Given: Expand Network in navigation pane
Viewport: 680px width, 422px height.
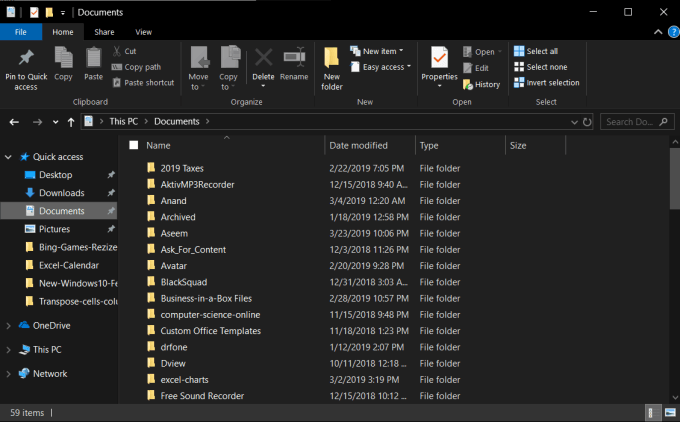Looking at the screenshot, I should [8, 373].
